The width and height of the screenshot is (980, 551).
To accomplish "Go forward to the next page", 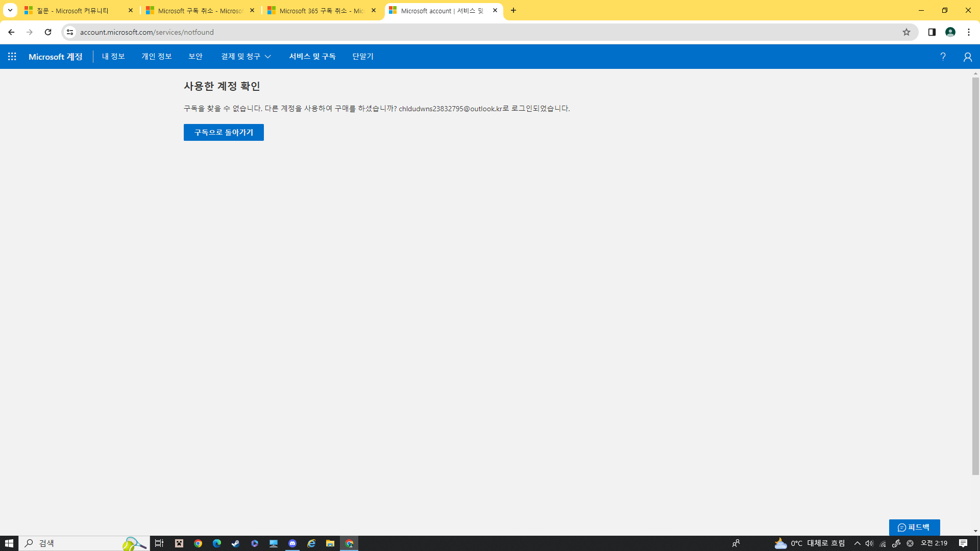I will pos(30,32).
